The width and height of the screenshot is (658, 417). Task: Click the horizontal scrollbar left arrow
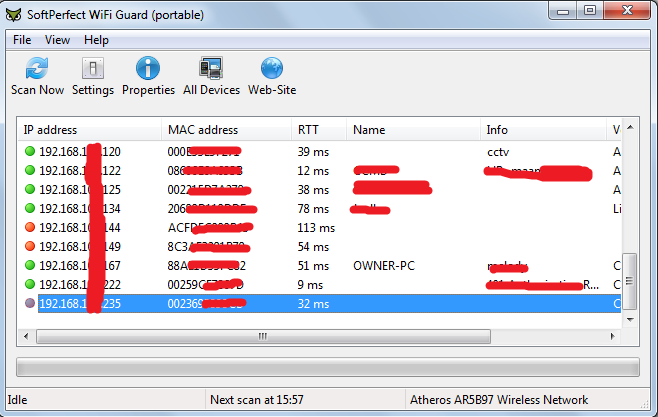(26, 336)
